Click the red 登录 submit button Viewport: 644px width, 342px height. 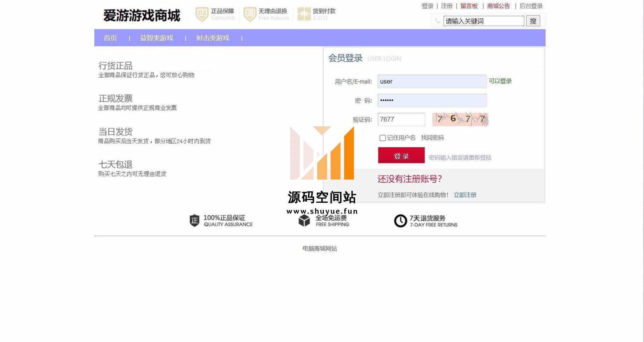[x=401, y=155]
